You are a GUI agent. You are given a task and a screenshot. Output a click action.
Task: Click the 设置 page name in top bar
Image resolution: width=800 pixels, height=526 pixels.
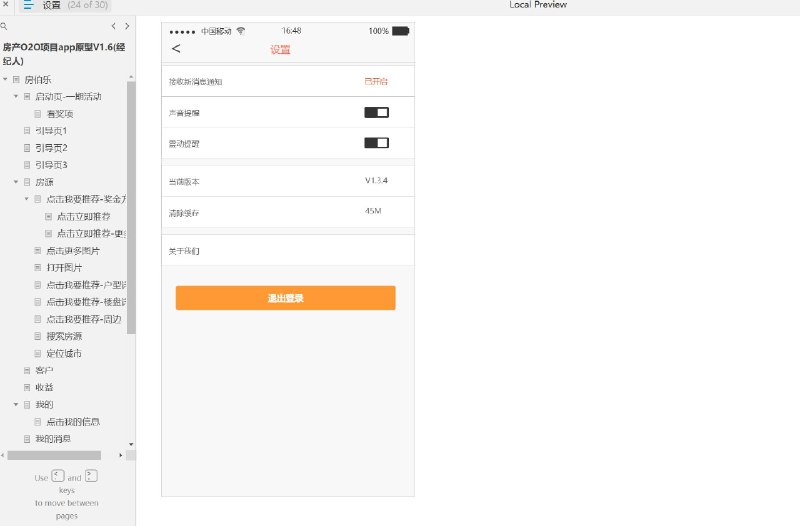(x=52, y=5)
